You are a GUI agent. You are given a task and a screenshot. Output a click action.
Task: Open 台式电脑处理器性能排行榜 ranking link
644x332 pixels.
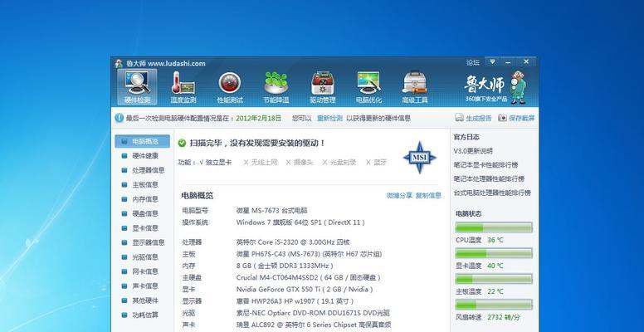point(492,193)
